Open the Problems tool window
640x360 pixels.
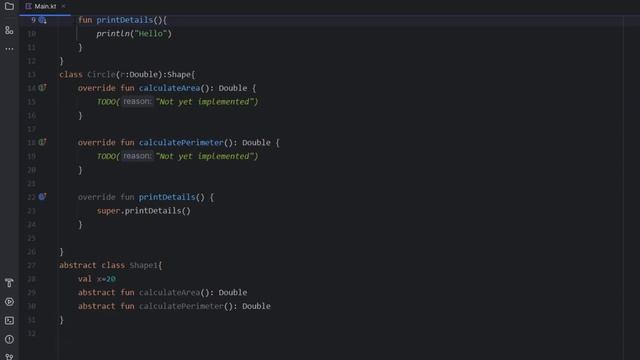coord(9,339)
